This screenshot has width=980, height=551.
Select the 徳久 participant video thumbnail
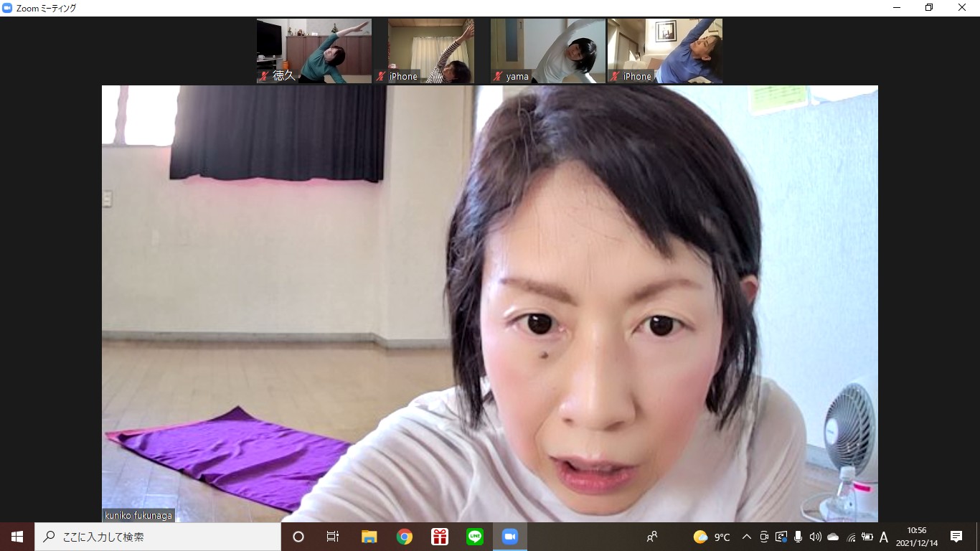tap(314, 51)
